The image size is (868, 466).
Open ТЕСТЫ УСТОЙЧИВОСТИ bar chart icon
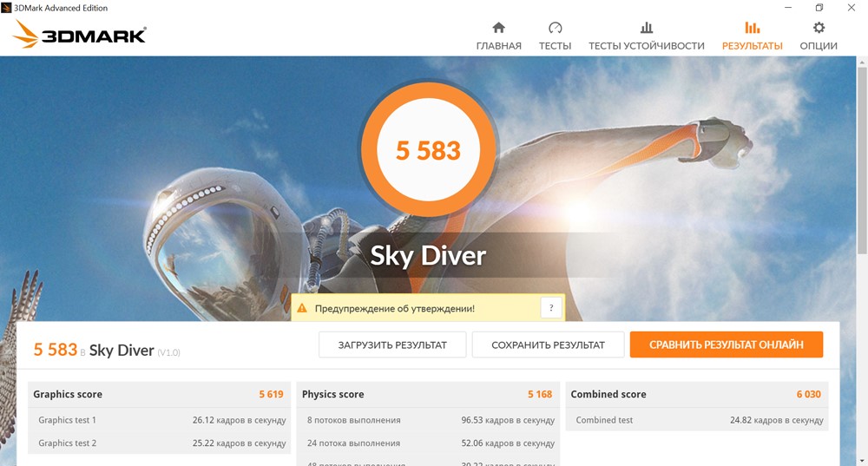pyautogui.click(x=647, y=27)
